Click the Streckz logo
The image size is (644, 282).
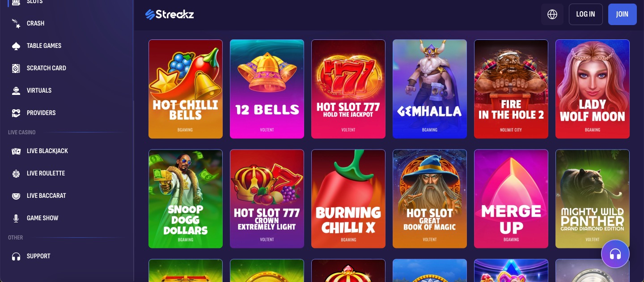pyautogui.click(x=169, y=14)
